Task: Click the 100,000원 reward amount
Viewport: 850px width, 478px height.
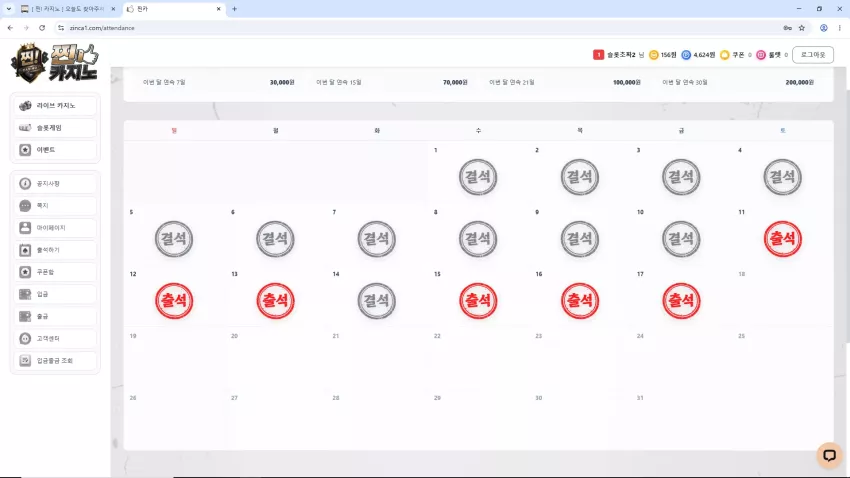Action: point(627,82)
